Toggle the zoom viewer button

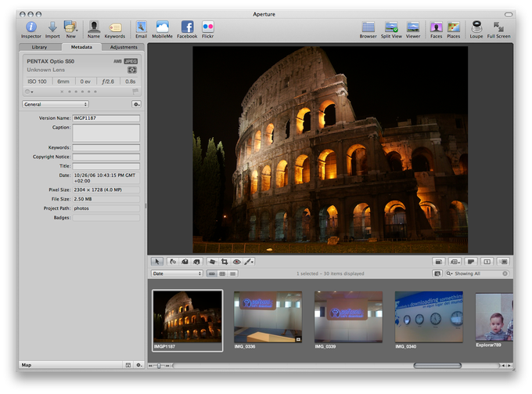pyautogui.click(x=504, y=262)
